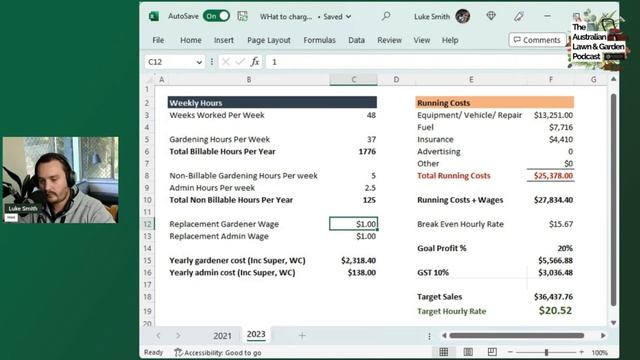
Task: Switch to the 2023 sheet tab
Action: [256, 334]
